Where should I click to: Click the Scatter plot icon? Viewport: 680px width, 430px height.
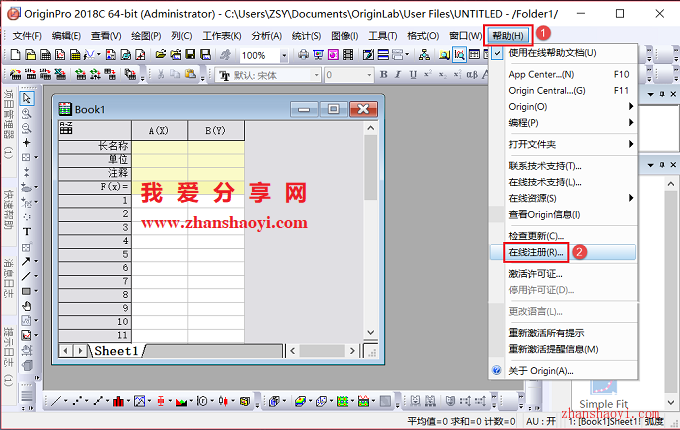[x=77, y=401]
